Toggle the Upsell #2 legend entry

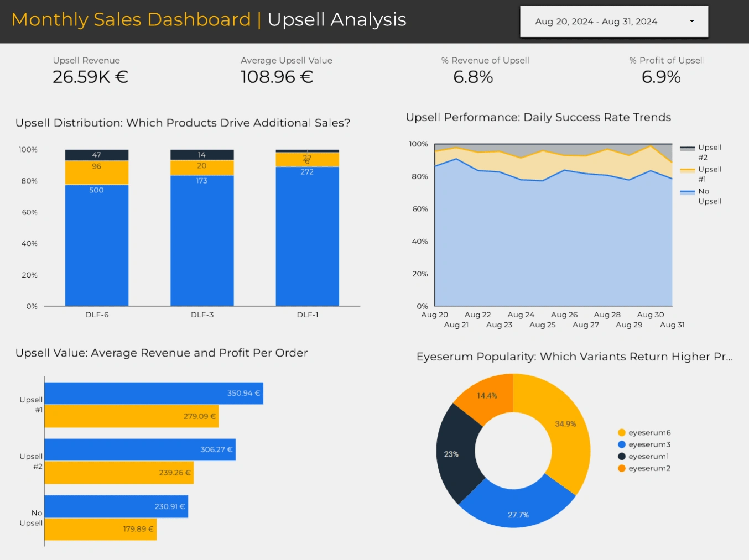tap(701, 152)
